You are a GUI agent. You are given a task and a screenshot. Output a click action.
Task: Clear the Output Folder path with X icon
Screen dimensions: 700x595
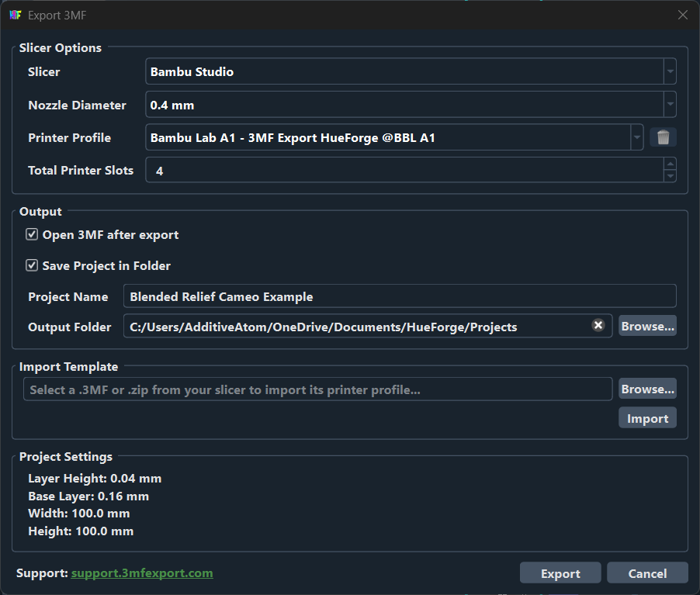coord(598,325)
